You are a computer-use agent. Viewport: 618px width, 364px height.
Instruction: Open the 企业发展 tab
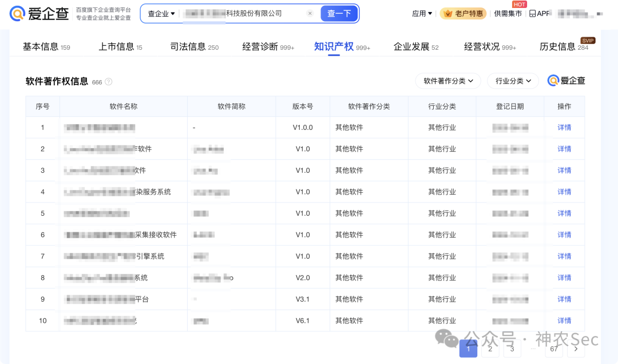point(411,46)
